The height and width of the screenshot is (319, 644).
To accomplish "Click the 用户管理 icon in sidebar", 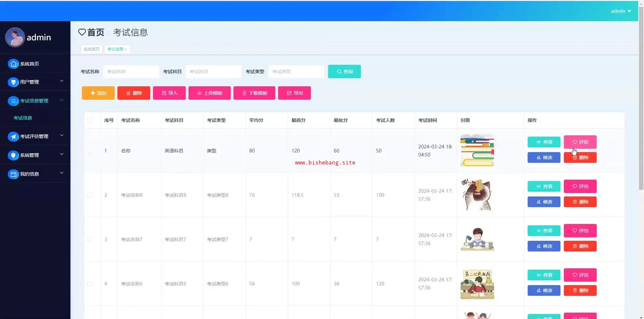I will pos(13,82).
